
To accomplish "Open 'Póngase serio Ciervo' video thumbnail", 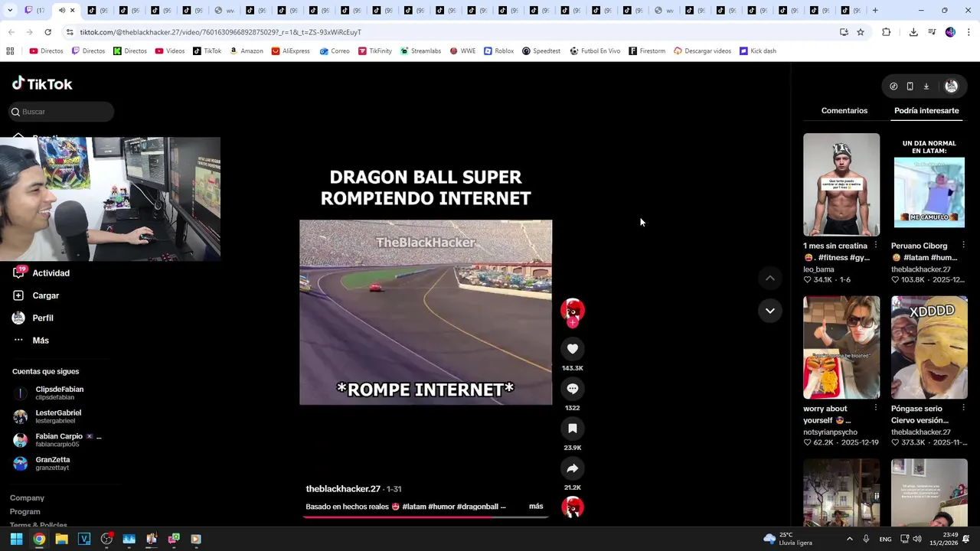I will pos(929,347).
